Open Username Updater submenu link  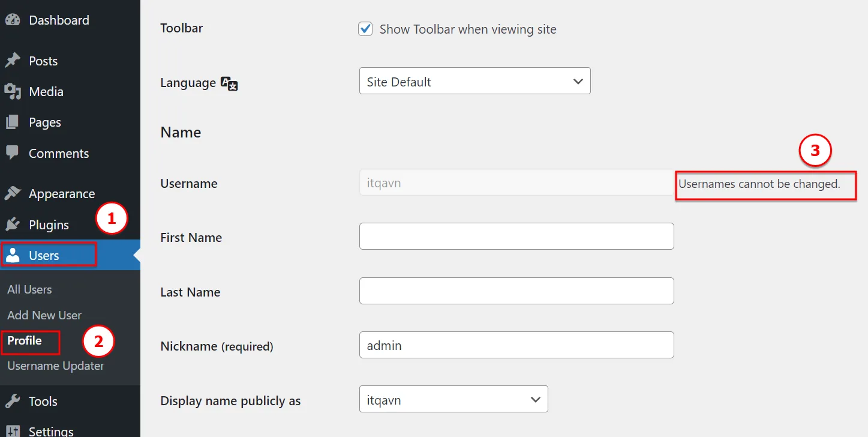click(x=56, y=366)
